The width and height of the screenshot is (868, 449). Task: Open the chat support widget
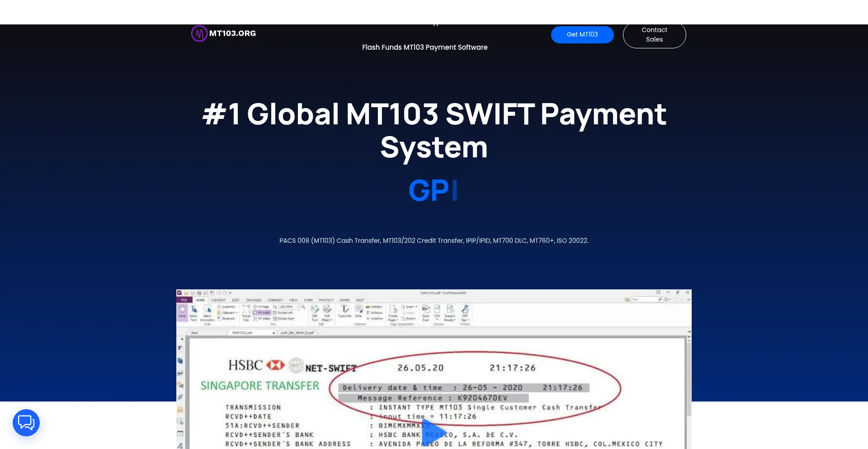pos(26,422)
